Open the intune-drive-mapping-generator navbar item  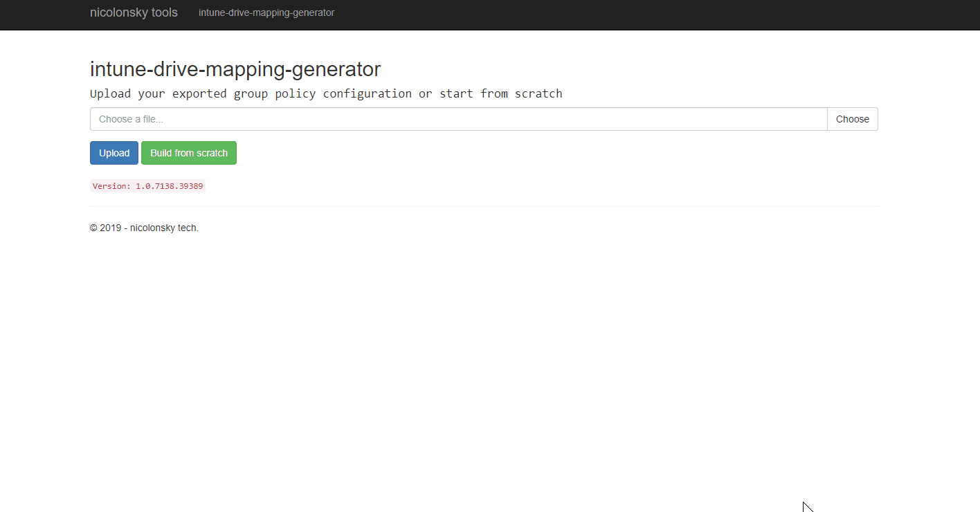tap(266, 12)
